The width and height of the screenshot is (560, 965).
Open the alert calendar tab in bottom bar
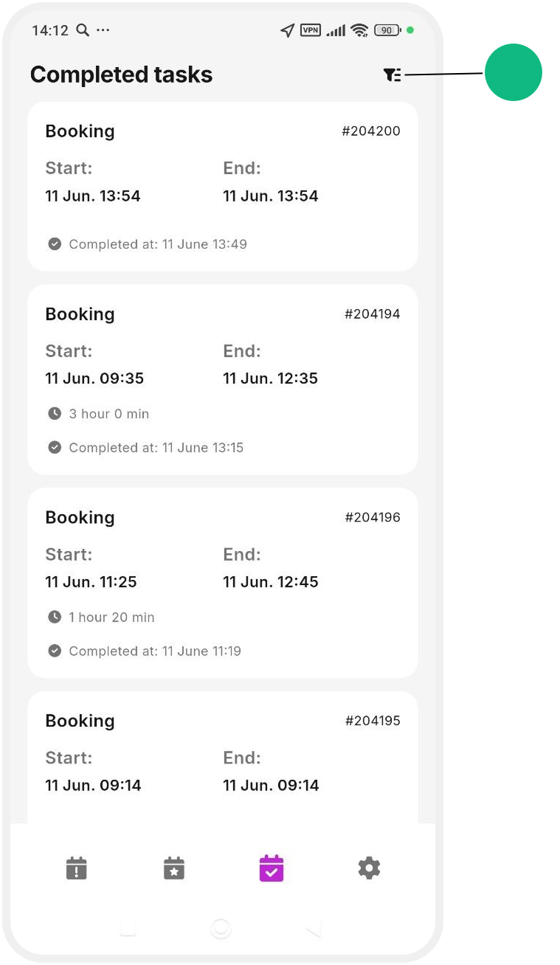[76, 868]
